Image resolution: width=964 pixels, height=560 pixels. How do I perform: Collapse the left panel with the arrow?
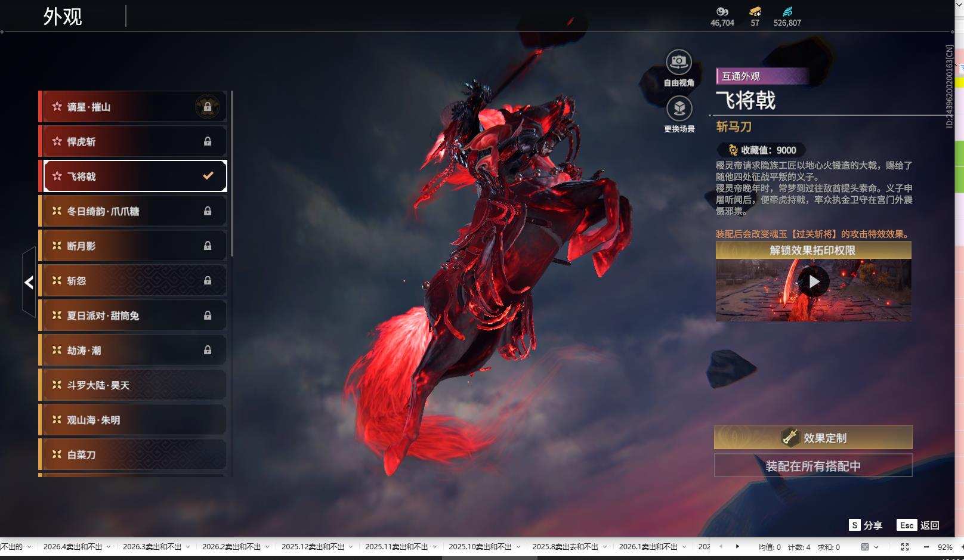point(29,282)
